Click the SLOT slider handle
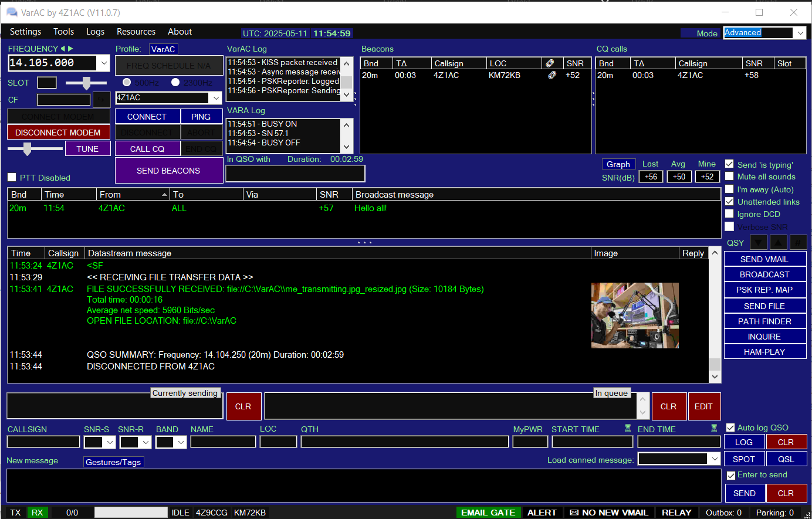 point(86,83)
